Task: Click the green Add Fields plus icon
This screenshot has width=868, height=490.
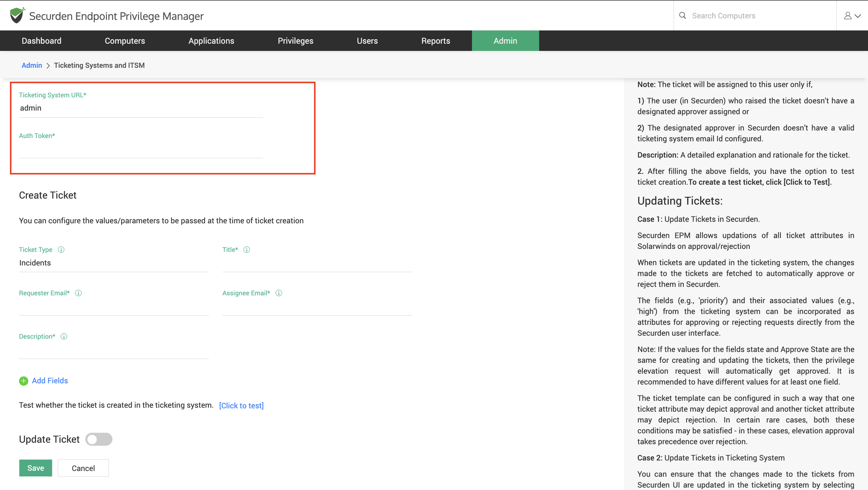Action: [x=24, y=381]
